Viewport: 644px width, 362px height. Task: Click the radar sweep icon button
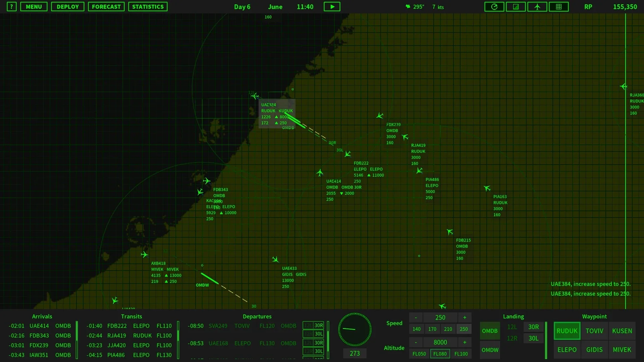[x=494, y=7]
